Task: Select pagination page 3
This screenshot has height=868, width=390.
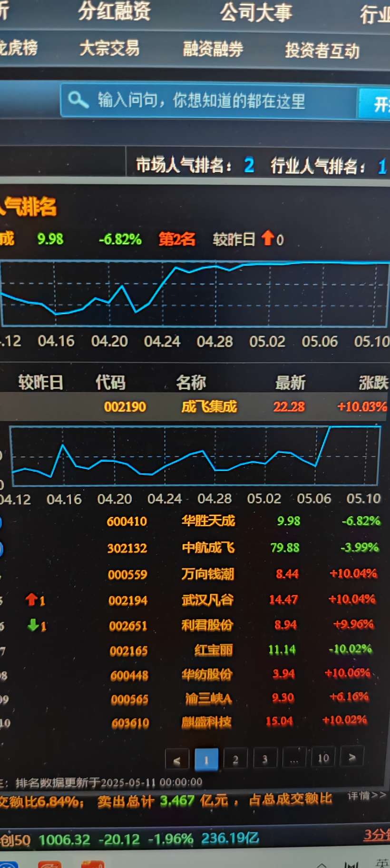Action: coord(265,759)
